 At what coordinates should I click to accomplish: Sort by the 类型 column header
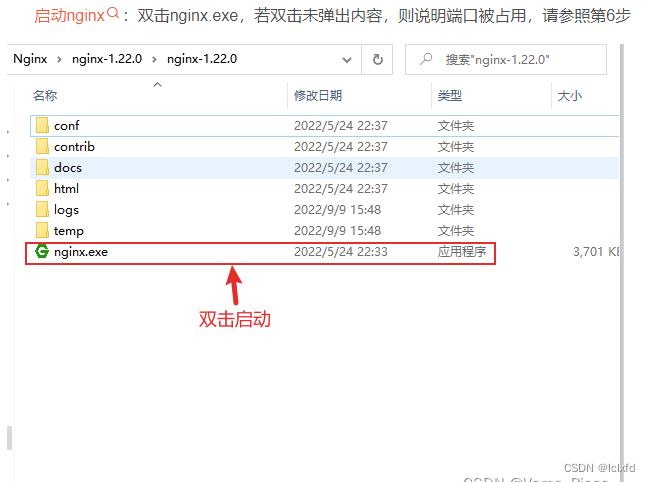[450, 96]
